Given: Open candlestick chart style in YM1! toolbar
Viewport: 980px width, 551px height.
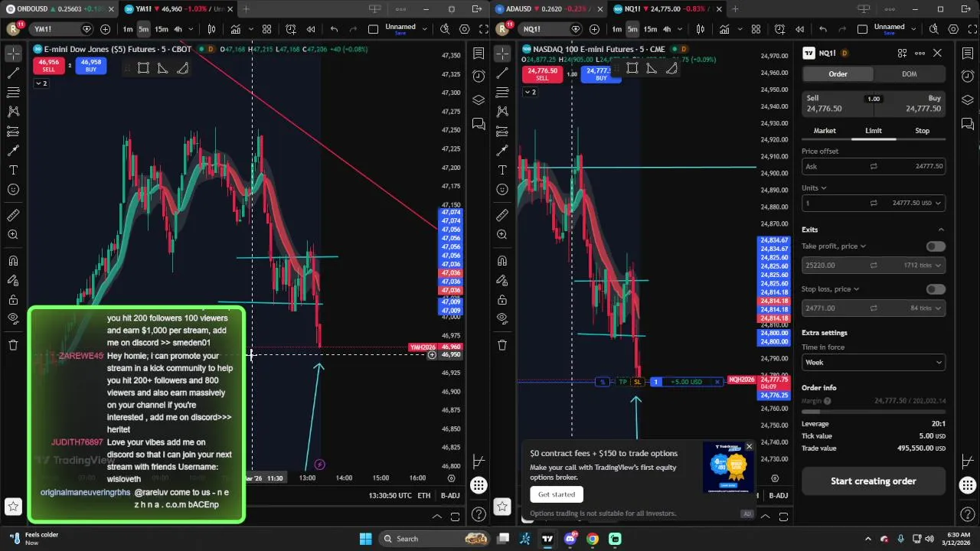Looking at the screenshot, I should pyautogui.click(x=211, y=29).
